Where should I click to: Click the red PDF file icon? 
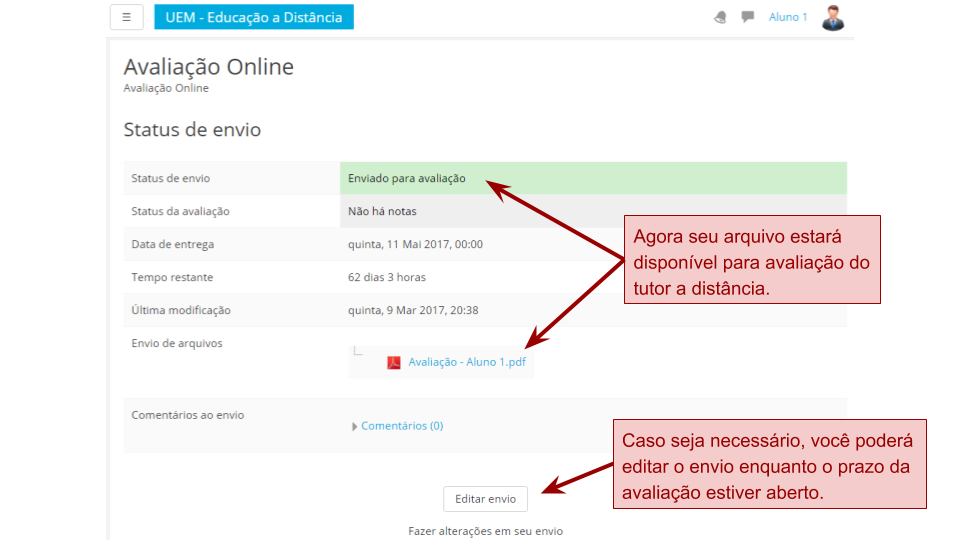point(394,362)
